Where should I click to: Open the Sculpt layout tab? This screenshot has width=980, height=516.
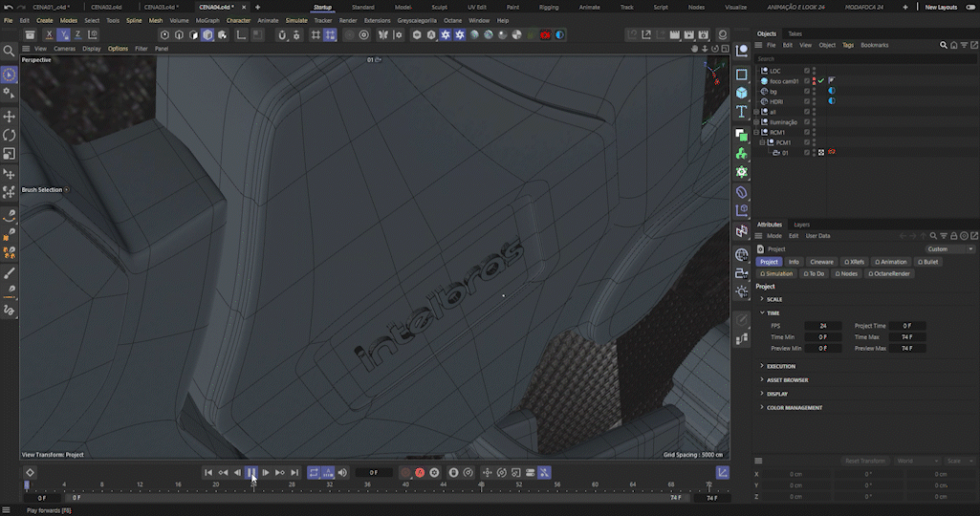tap(440, 8)
